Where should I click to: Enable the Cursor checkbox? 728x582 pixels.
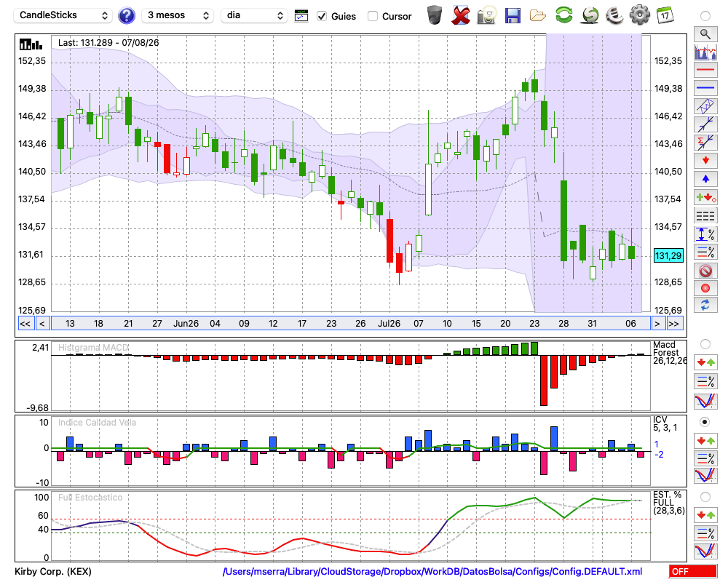click(x=372, y=16)
